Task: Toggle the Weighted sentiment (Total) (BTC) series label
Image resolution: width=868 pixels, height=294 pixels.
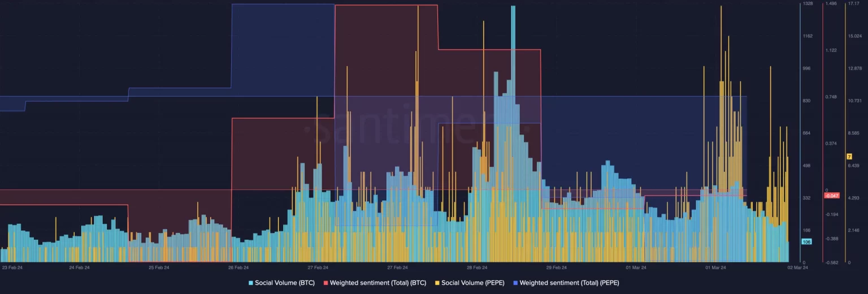Action: pos(378,282)
